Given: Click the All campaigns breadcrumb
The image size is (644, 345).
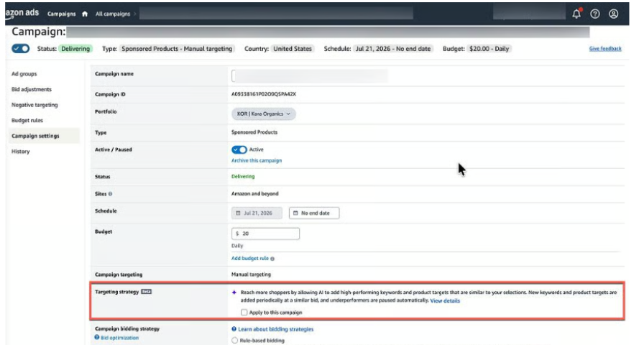Looking at the screenshot, I should pos(113,14).
